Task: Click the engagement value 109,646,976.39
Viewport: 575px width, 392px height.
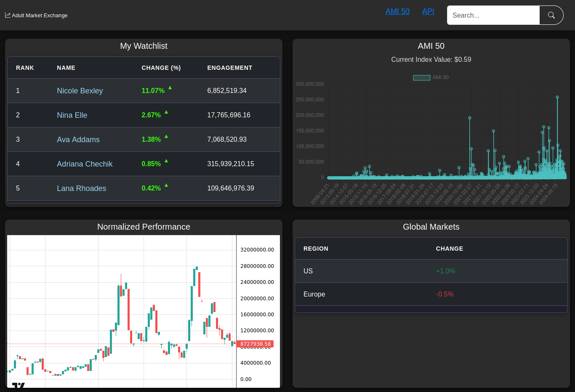Action: [x=231, y=188]
